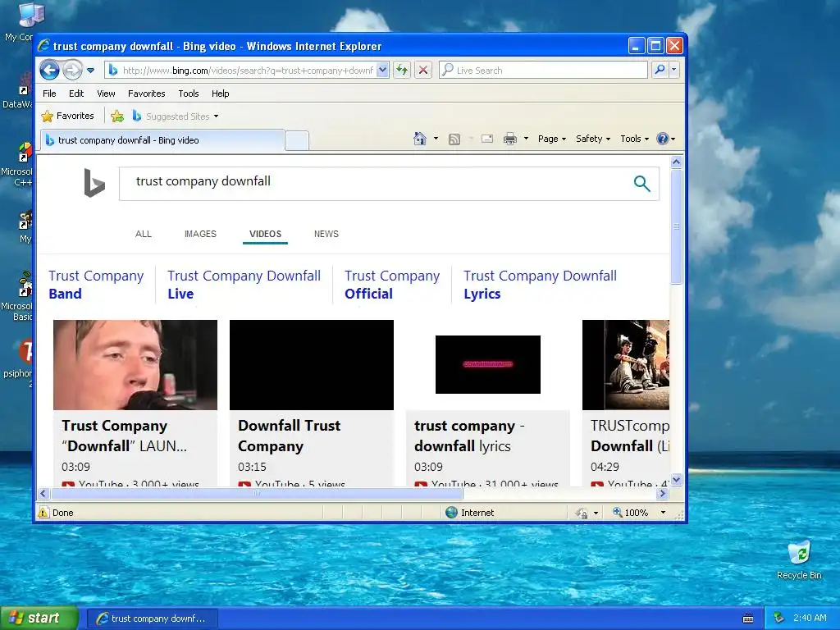The width and height of the screenshot is (840, 630).
Task: Click the status bar warning icon
Action: click(x=43, y=513)
